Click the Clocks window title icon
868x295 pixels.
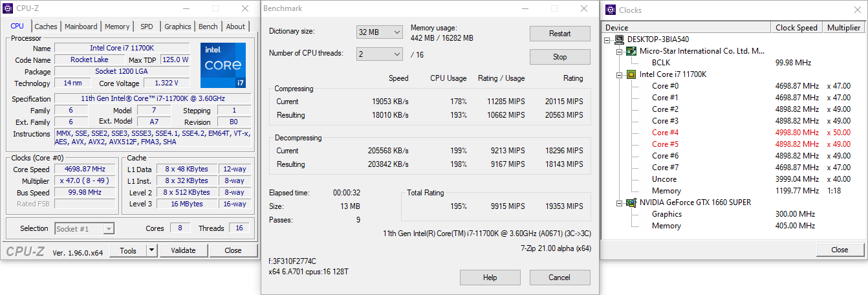coord(610,10)
